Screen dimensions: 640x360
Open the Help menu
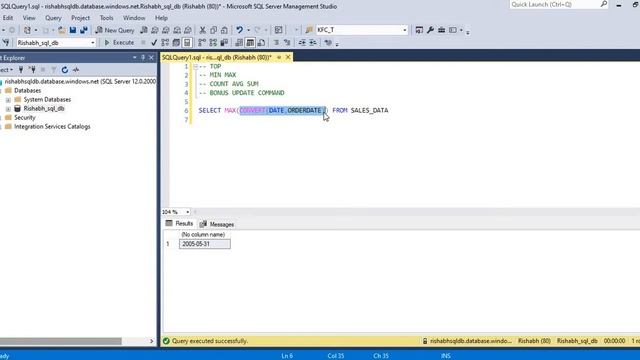(x=161, y=18)
